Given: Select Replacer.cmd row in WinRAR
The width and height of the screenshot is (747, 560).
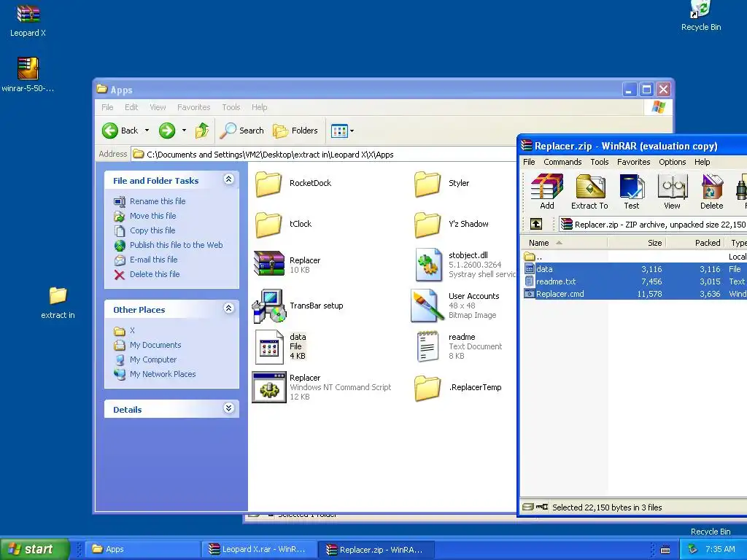Looking at the screenshot, I should click(635, 294).
